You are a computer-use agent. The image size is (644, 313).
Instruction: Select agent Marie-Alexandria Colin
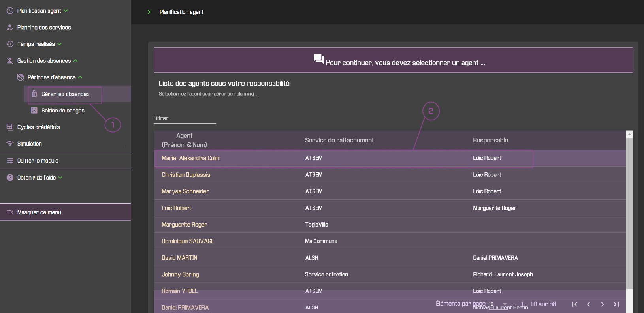[190, 158]
